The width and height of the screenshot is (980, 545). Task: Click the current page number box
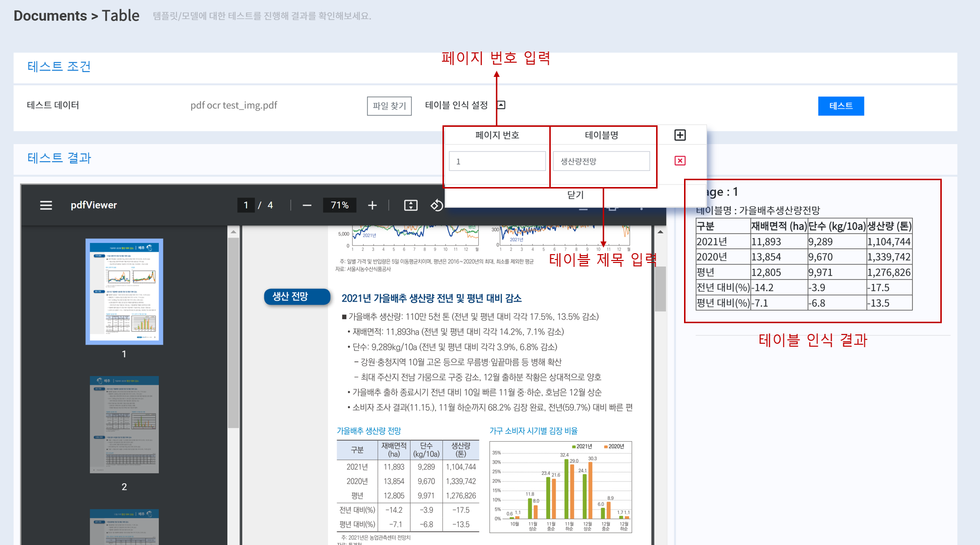click(246, 205)
